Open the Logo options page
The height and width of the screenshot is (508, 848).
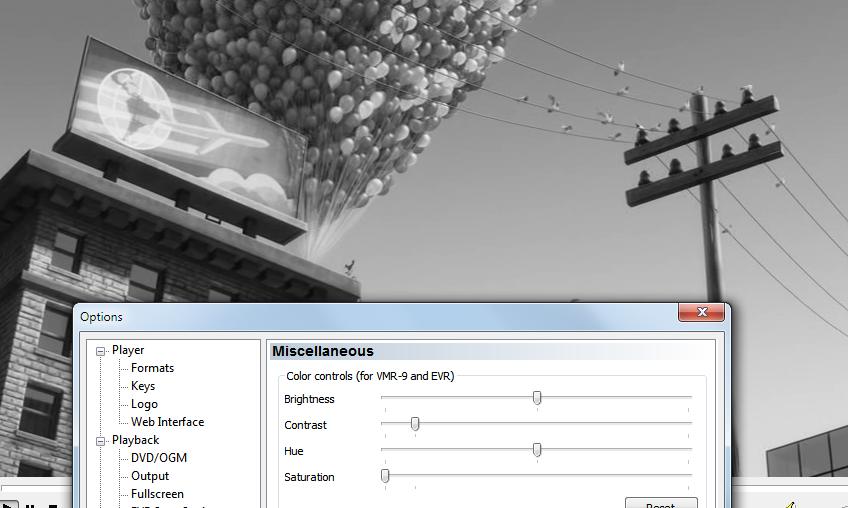pyautogui.click(x=144, y=404)
